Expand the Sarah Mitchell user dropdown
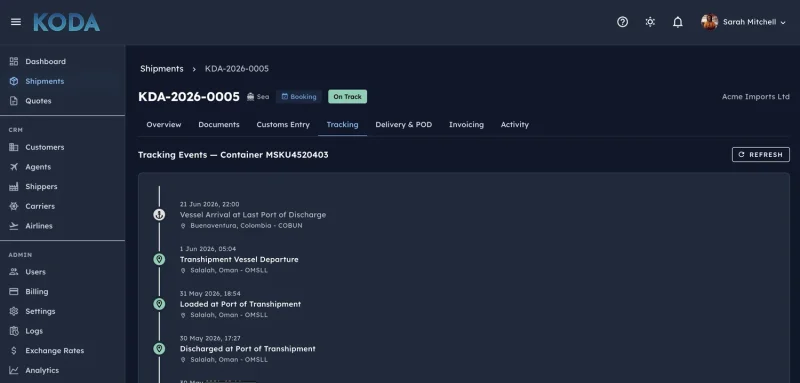The height and width of the screenshot is (383, 800). tap(783, 22)
